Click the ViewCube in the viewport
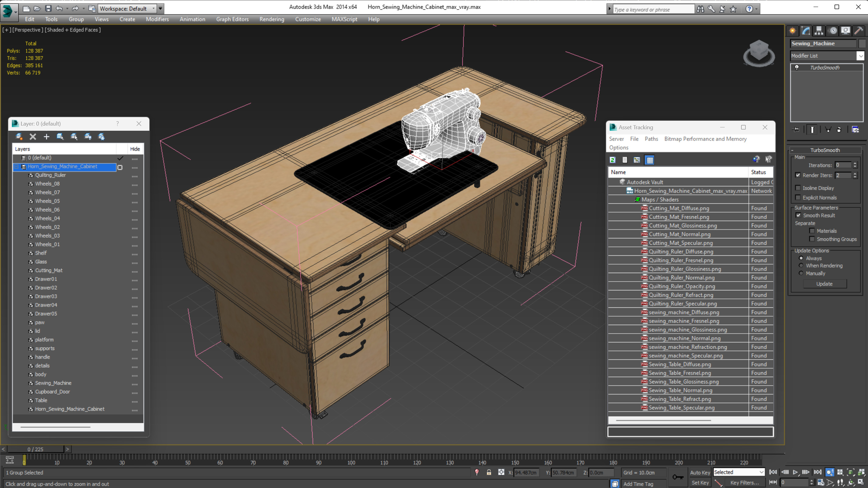Screen dimensions: 868x488 pyautogui.click(x=758, y=53)
